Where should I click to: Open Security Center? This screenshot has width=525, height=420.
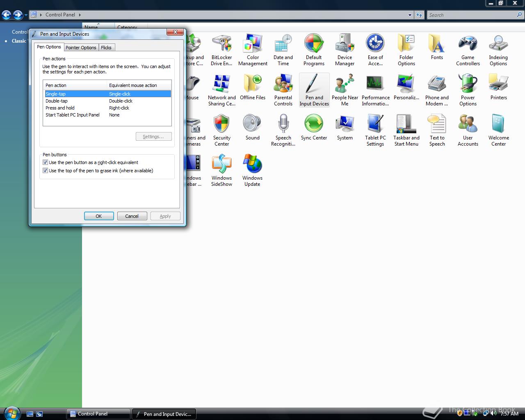tap(221, 130)
